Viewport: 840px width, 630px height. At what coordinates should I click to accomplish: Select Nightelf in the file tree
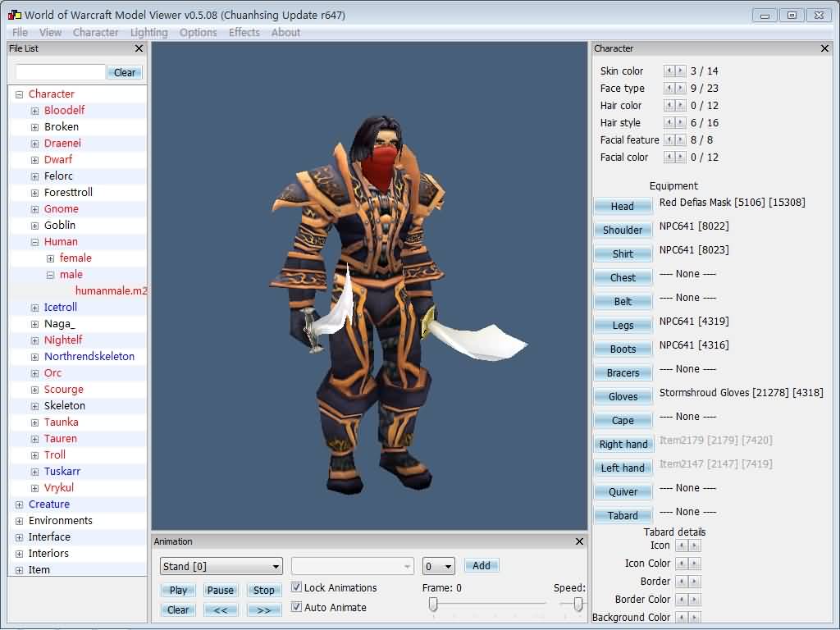point(63,340)
